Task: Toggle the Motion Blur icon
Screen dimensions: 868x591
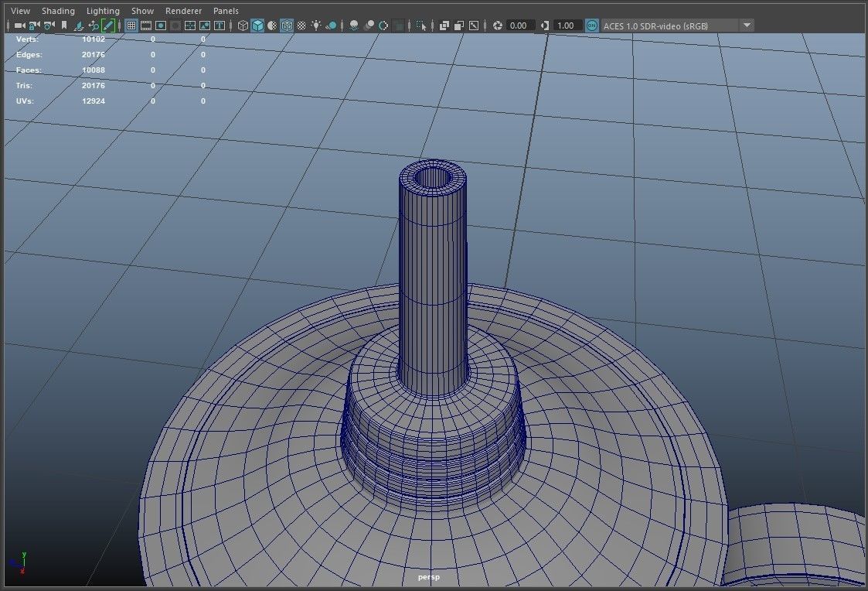Action: pos(369,26)
